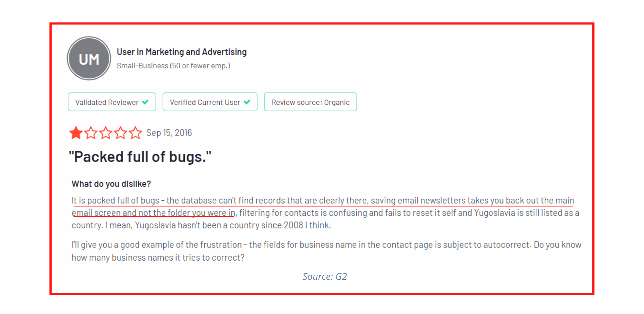Click the underlined text about database bugs
The height and width of the screenshot is (314, 644).
point(323,206)
